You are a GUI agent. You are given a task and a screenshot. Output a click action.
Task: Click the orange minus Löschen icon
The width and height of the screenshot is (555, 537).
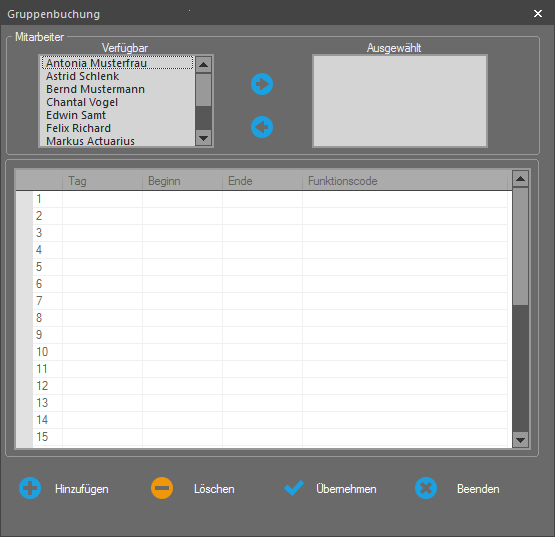[162, 488]
